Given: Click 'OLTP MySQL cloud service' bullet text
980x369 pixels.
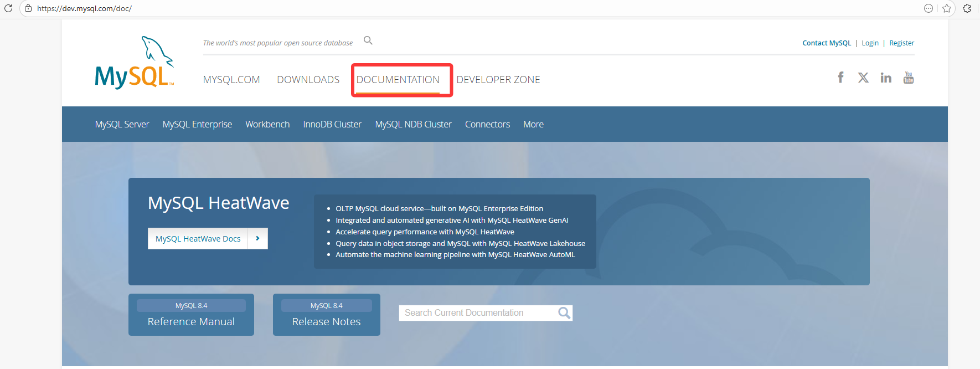Looking at the screenshot, I should (x=439, y=209).
